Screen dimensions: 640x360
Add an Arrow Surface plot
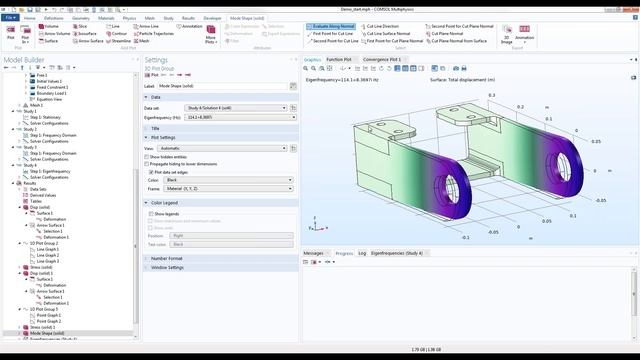88,41
